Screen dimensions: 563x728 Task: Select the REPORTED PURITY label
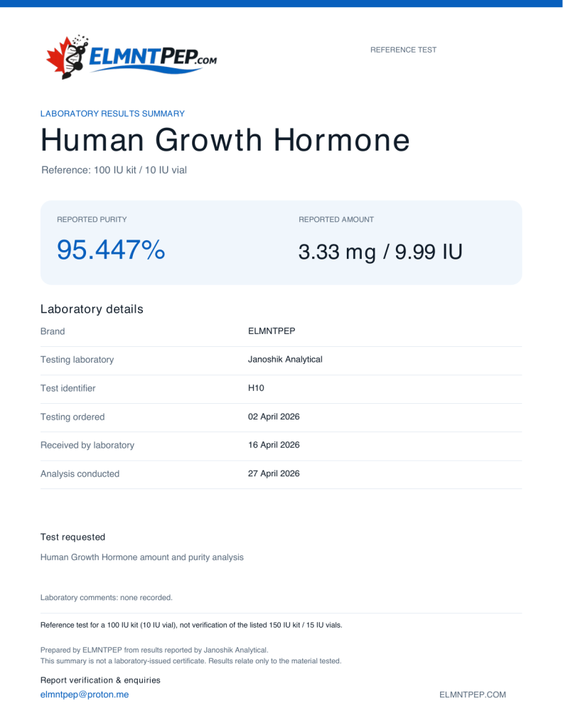pyautogui.click(x=92, y=220)
